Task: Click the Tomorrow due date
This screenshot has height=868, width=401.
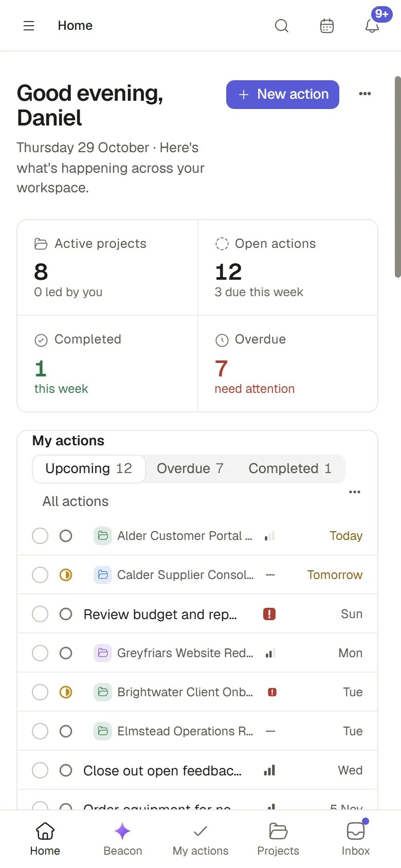Action: point(335,575)
